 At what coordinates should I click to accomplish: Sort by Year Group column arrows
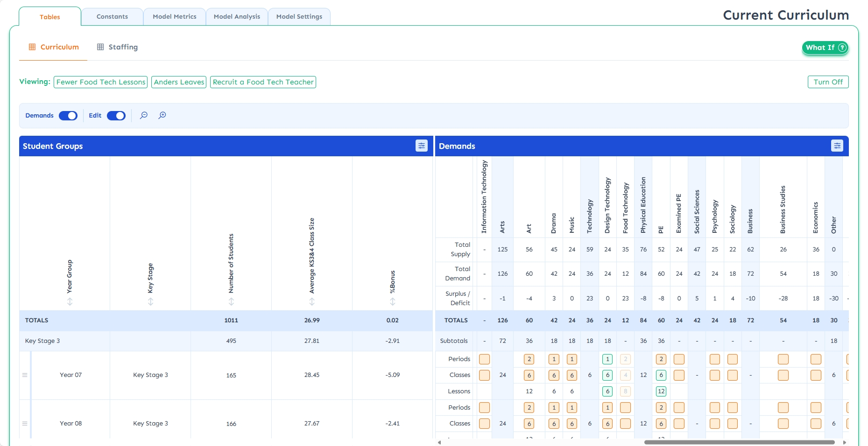coord(70,302)
